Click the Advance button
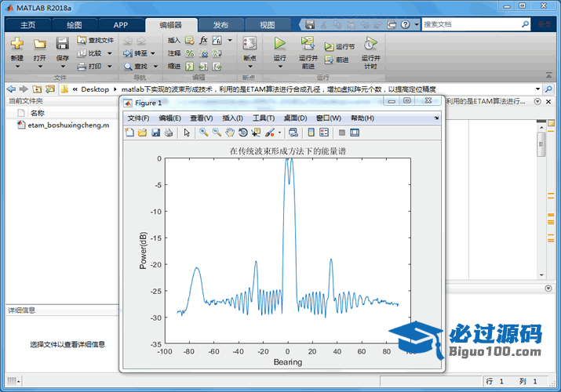Viewport: 561px width, 392px height. click(x=337, y=60)
